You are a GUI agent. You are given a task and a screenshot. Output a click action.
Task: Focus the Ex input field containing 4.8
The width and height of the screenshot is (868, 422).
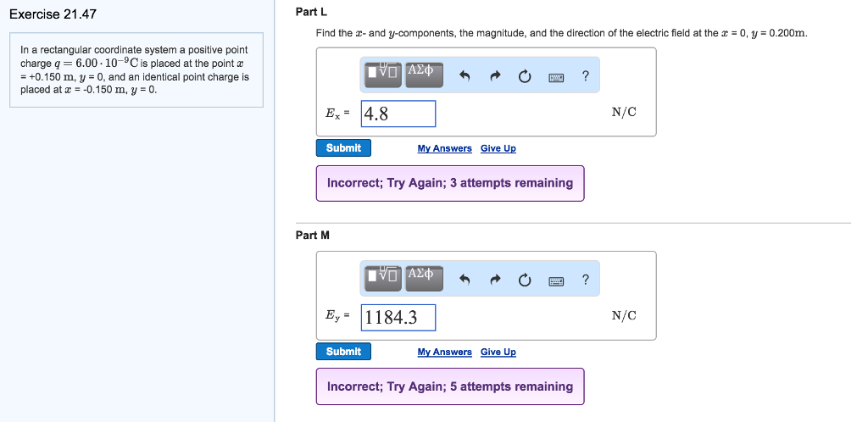(398, 114)
